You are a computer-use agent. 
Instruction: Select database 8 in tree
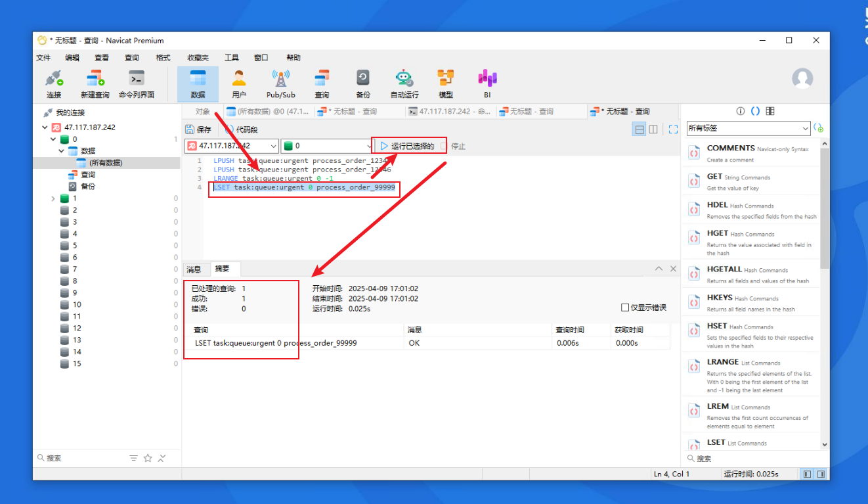point(75,281)
